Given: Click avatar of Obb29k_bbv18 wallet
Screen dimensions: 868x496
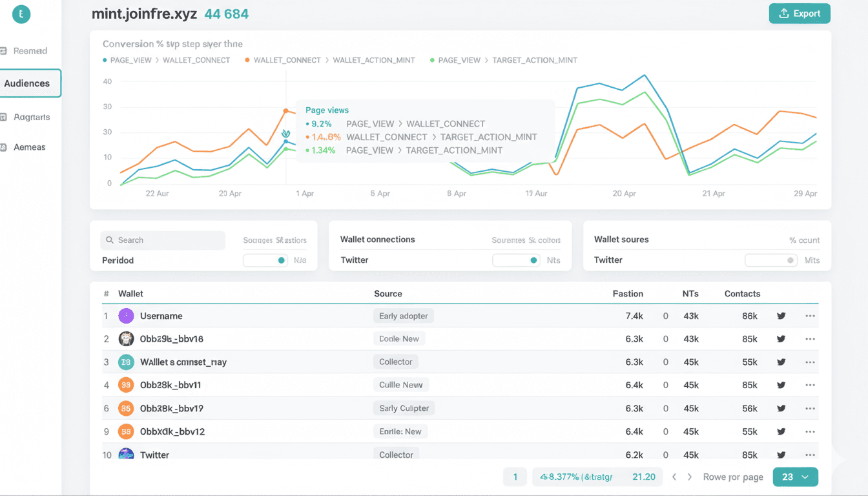Looking at the screenshot, I should 126,339.
